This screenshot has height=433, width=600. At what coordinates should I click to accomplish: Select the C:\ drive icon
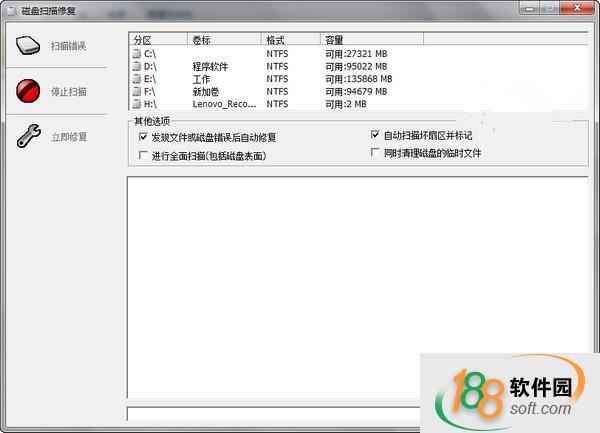tap(137, 53)
